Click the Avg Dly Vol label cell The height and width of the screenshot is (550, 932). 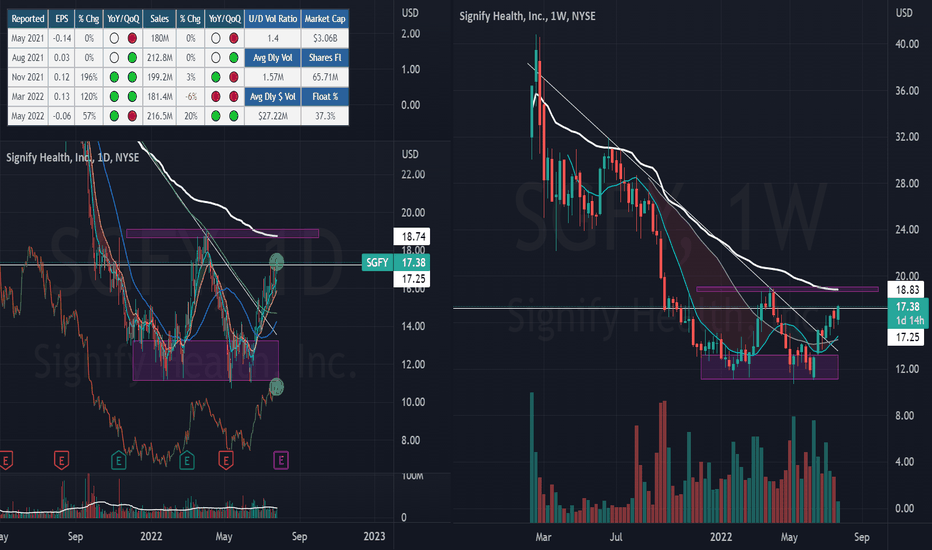[x=273, y=58]
